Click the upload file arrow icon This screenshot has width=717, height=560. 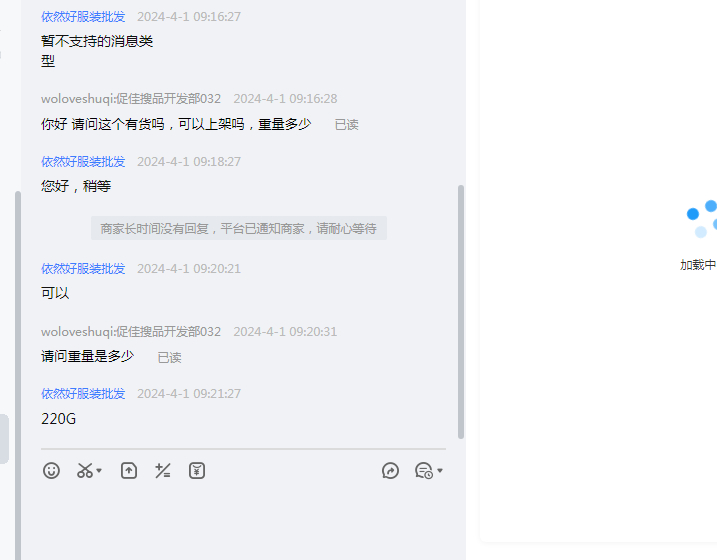pos(129,470)
